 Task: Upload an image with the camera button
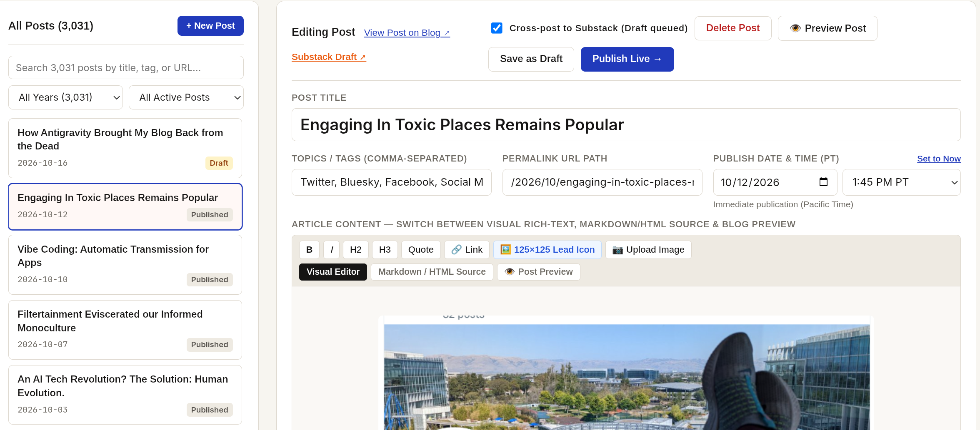(648, 250)
